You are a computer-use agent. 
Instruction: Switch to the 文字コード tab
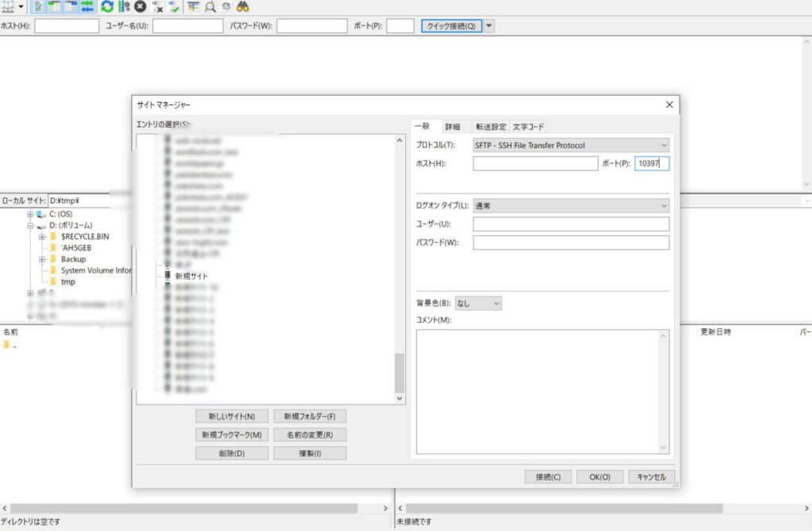[x=528, y=127]
